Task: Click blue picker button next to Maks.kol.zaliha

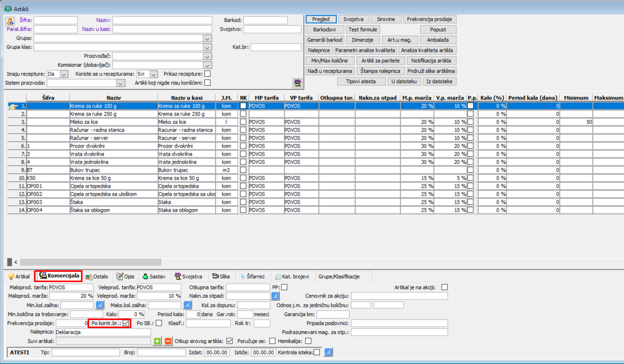Action: click(x=187, y=305)
